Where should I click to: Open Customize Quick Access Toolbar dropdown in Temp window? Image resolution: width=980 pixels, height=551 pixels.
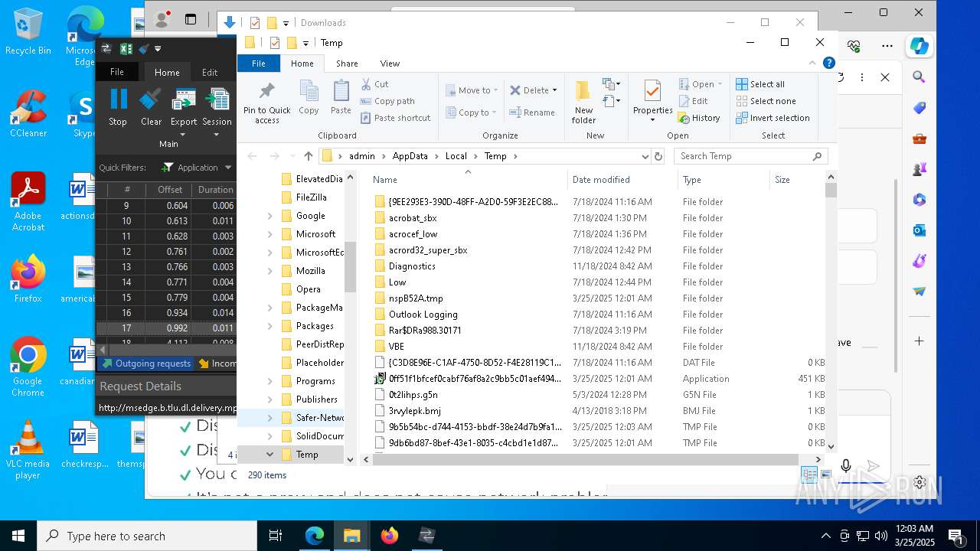tap(305, 43)
